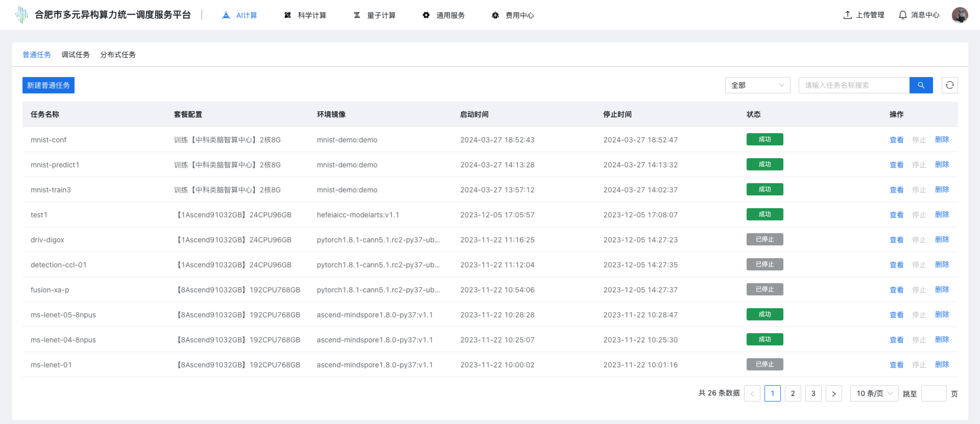Open 消息中心 bell notifications
The image size is (980, 424).
[903, 15]
